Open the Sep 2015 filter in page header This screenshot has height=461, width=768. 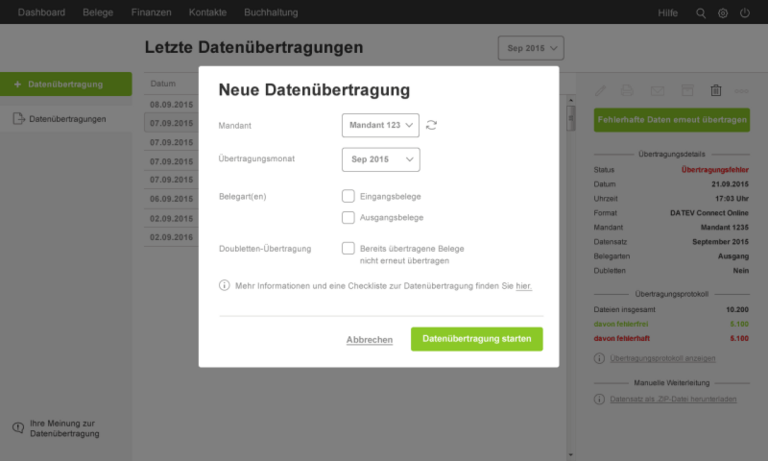click(x=531, y=48)
